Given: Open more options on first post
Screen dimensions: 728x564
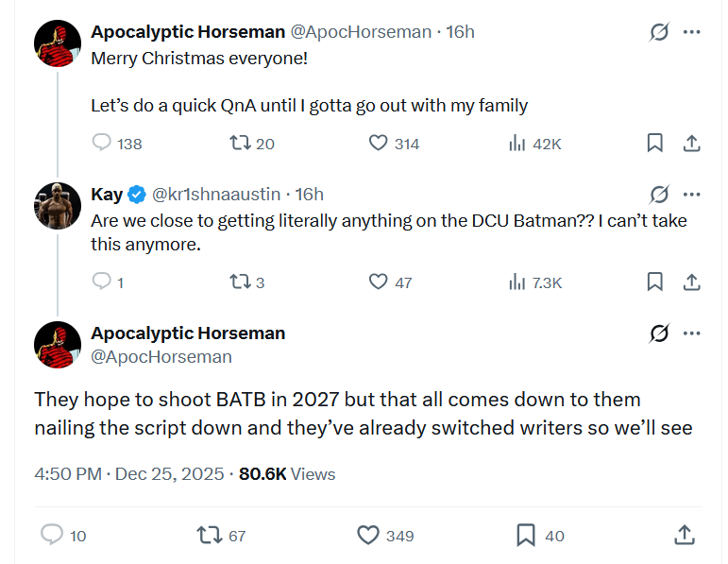Looking at the screenshot, I should pos(692,32).
